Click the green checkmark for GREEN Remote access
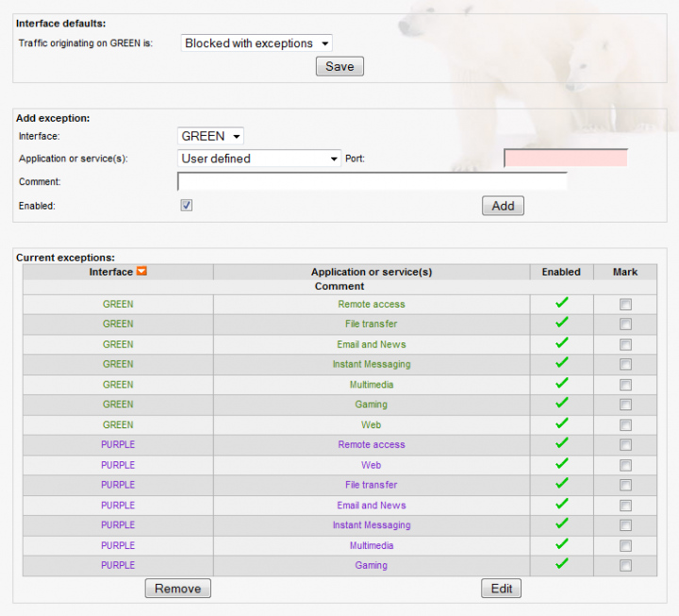The width and height of the screenshot is (679, 616). pos(562,304)
